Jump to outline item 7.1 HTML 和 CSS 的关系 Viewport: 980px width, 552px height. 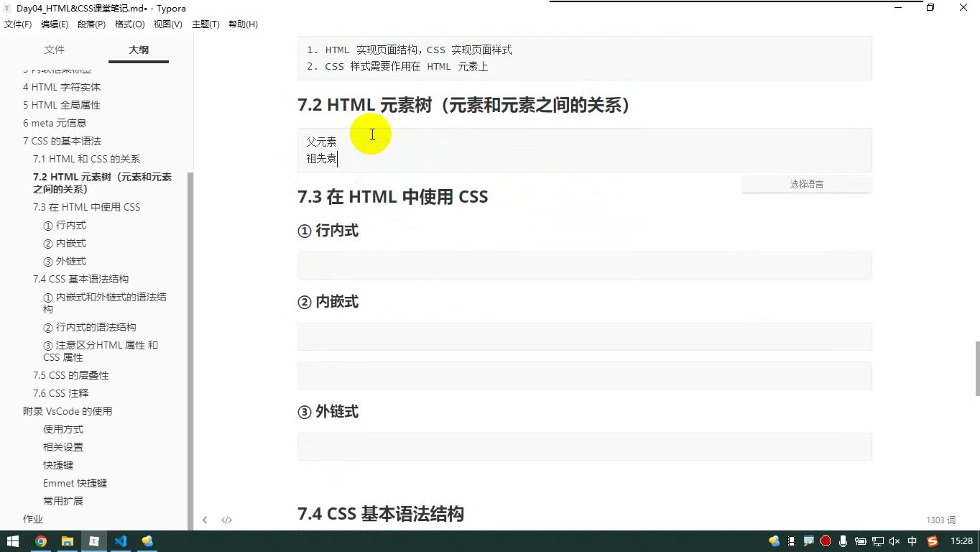point(86,159)
